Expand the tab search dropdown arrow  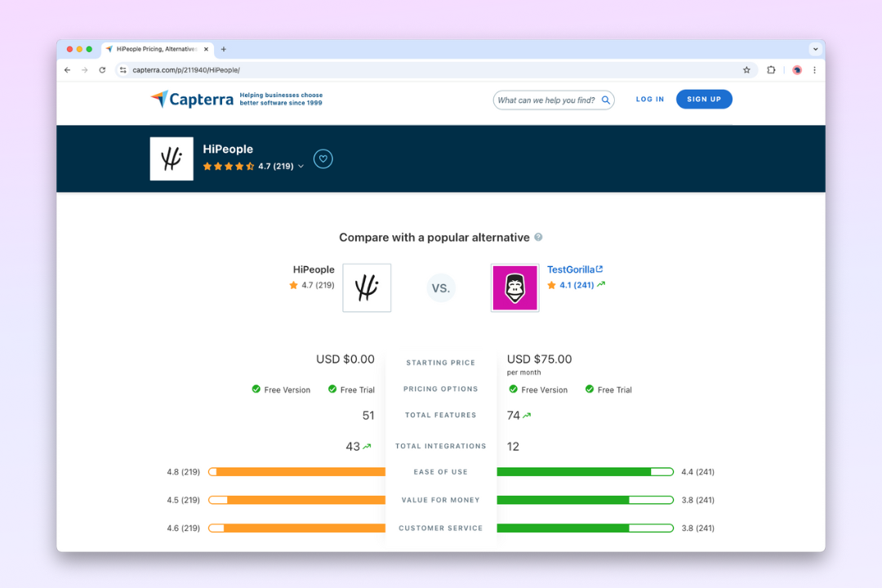(815, 50)
